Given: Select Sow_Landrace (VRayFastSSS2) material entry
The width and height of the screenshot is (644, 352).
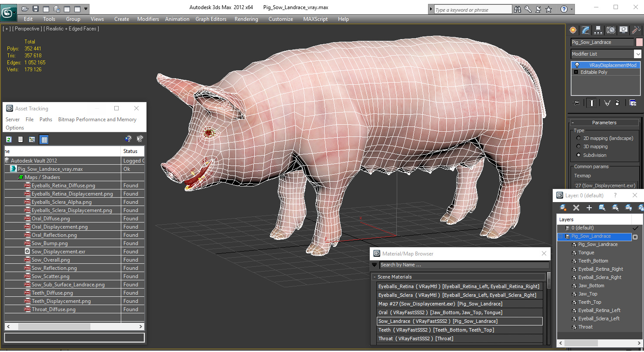Looking at the screenshot, I should 460,321.
